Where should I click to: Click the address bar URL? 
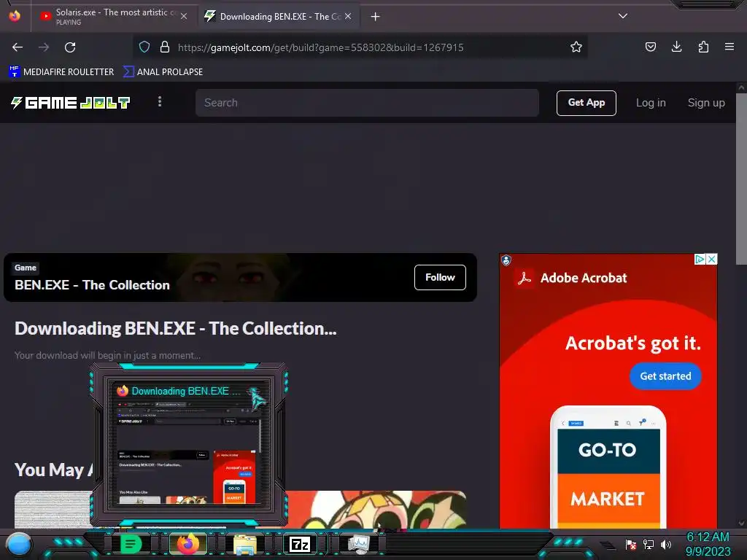coord(321,47)
